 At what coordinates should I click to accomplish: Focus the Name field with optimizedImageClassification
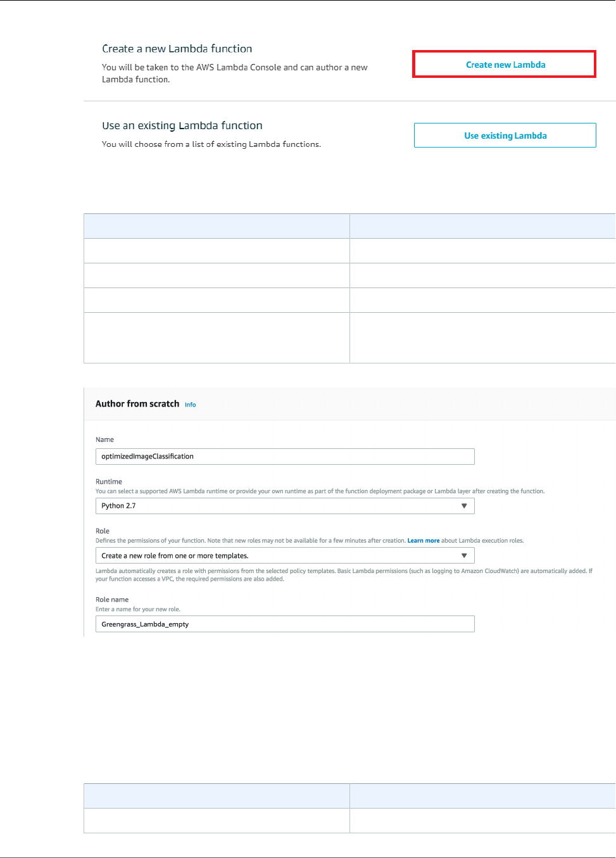(x=285, y=457)
